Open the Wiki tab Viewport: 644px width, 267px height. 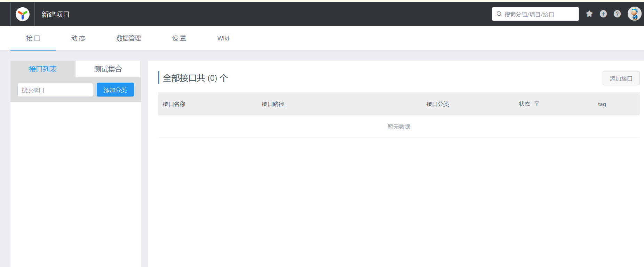point(223,38)
